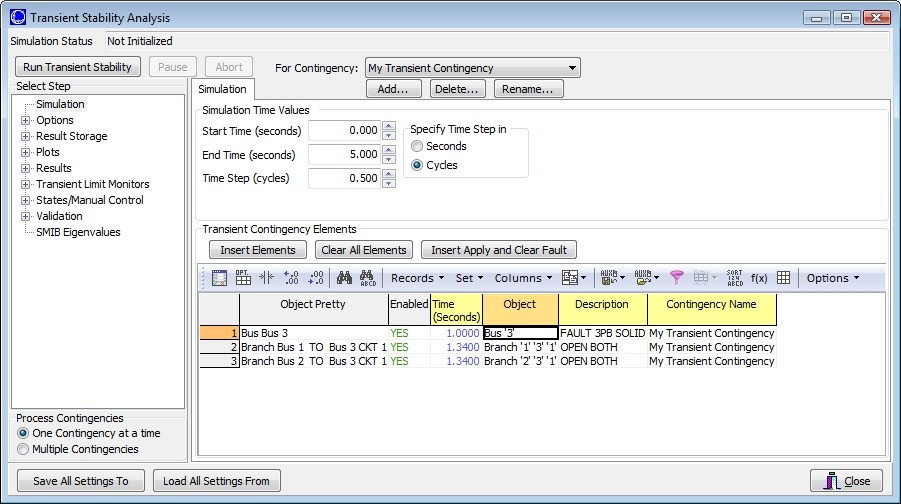
Task: Expand the Results tree node
Action: click(25, 169)
